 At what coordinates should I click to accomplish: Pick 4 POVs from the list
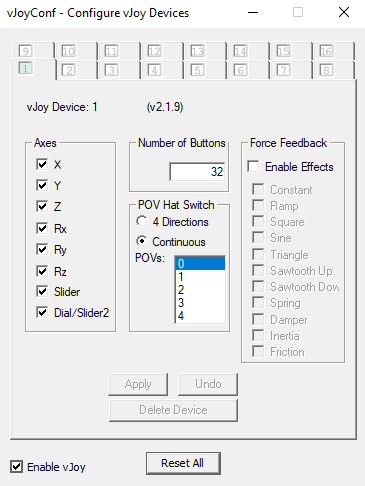(x=200, y=316)
